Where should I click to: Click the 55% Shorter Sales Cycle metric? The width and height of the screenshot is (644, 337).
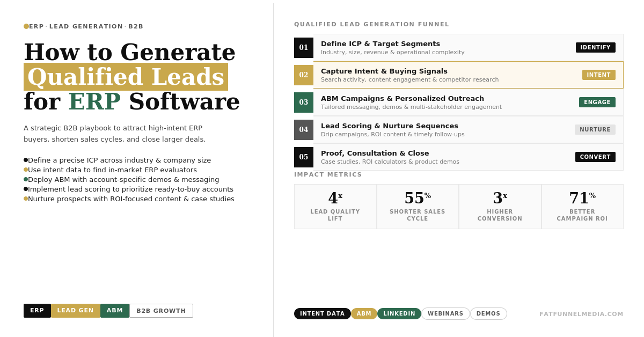pyautogui.click(x=418, y=207)
